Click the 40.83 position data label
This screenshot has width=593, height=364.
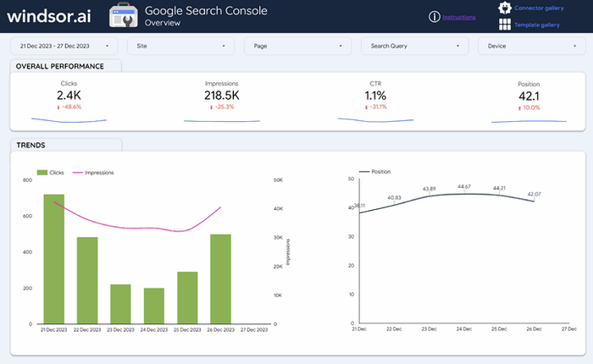[394, 198]
